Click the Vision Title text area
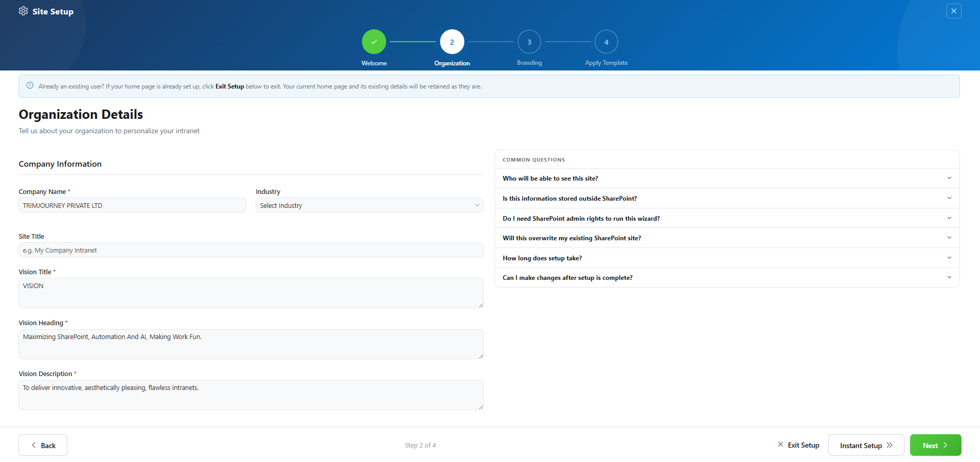This screenshot has width=980, height=462. (251, 293)
